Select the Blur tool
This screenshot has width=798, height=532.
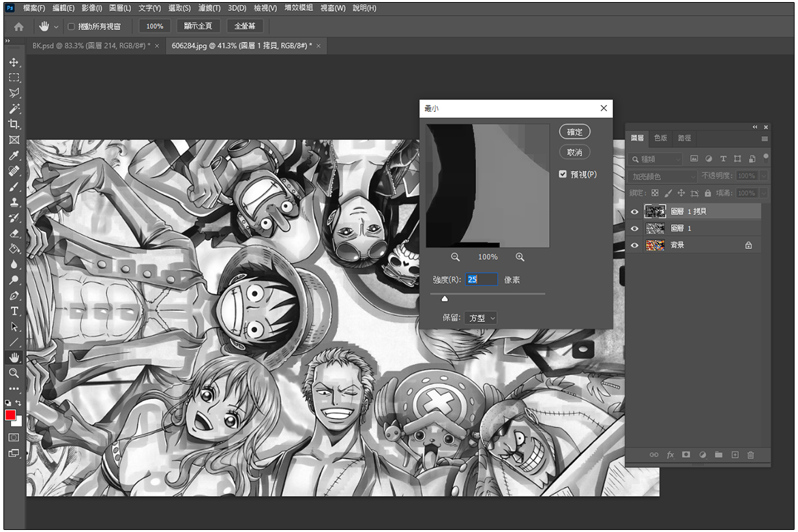[14, 265]
